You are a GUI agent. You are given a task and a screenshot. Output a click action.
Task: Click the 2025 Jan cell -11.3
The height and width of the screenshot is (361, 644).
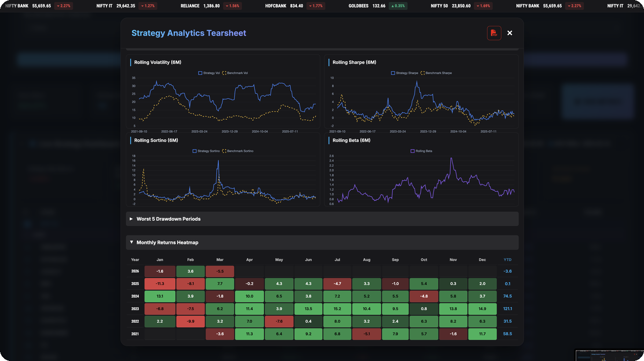pos(160,284)
